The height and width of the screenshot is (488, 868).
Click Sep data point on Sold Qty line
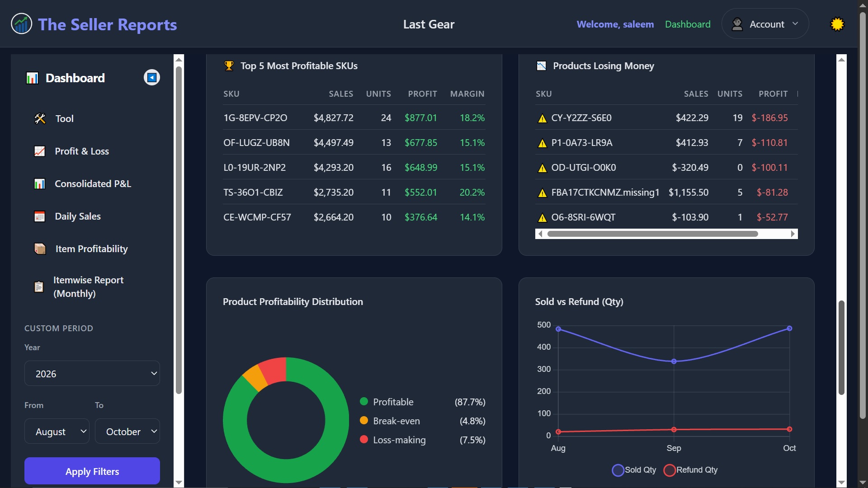point(674,361)
